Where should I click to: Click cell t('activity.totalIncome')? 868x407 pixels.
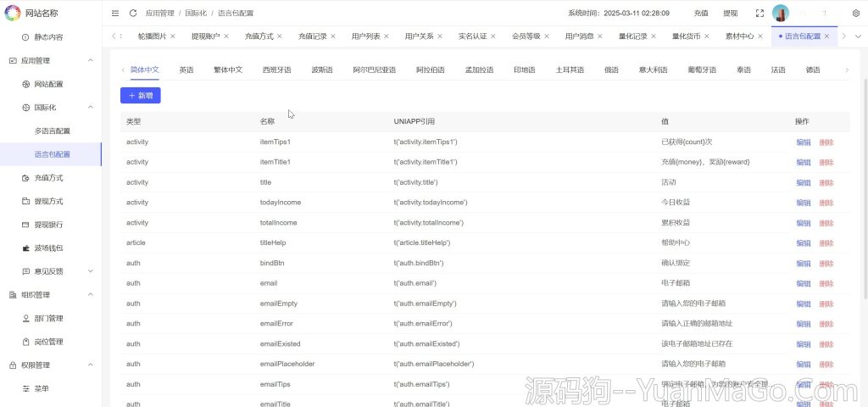pyautogui.click(x=428, y=223)
